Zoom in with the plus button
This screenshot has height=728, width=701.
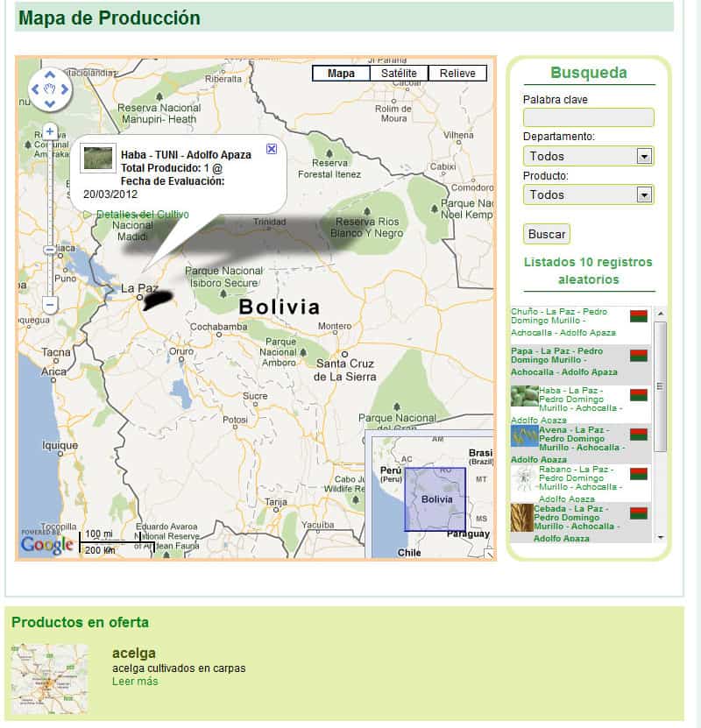pyautogui.click(x=50, y=131)
